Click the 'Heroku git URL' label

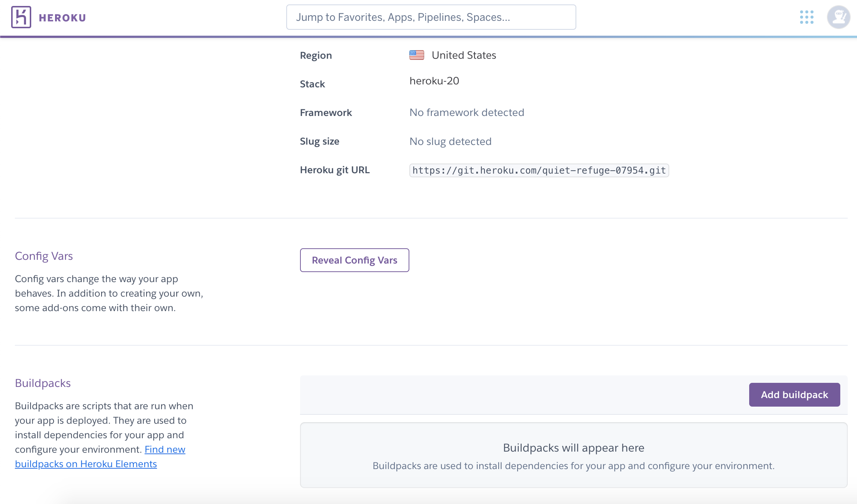coord(335,170)
